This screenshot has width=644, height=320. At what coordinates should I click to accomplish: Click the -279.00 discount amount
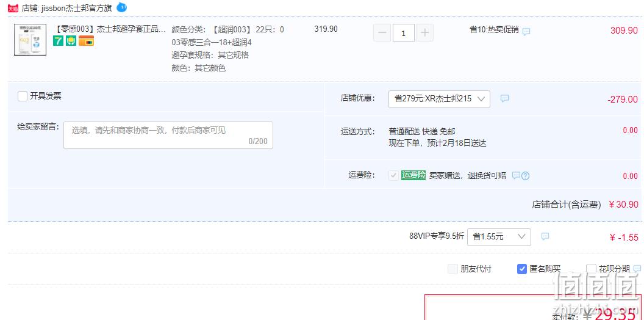(623, 100)
